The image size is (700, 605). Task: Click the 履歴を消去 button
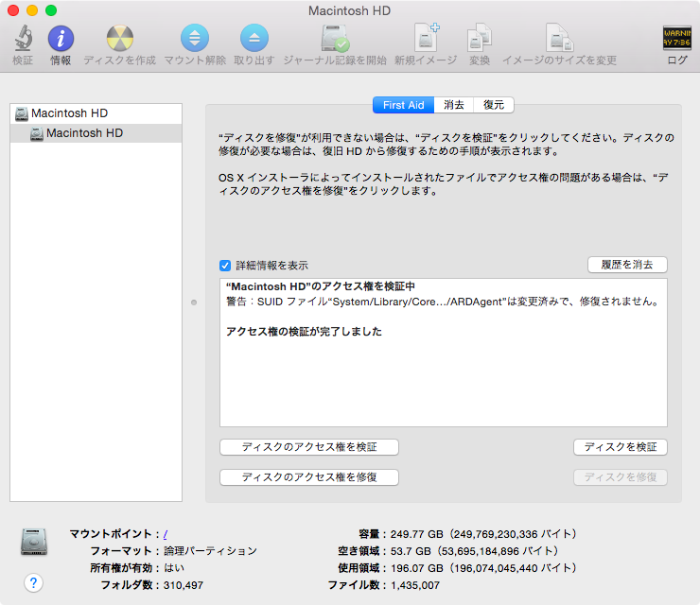627,265
